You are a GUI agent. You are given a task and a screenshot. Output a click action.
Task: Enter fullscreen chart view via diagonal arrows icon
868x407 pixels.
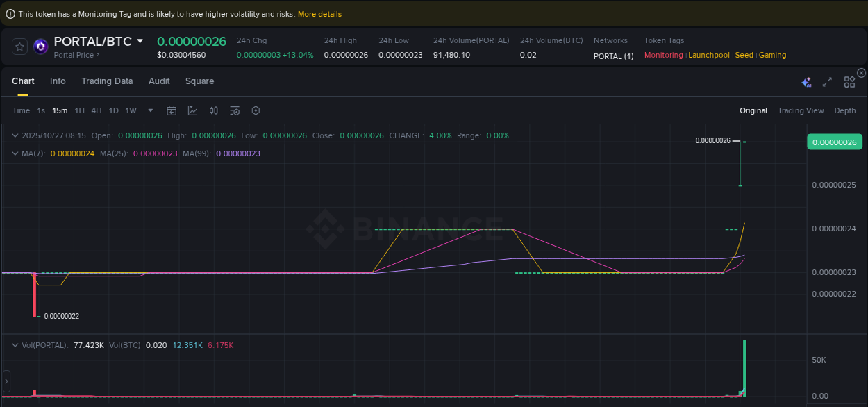pos(827,82)
